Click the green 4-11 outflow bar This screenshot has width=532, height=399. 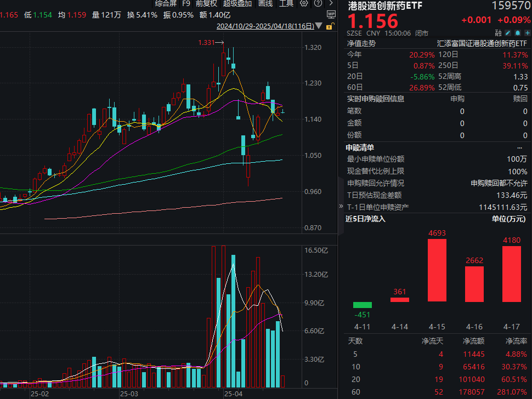(363, 305)
